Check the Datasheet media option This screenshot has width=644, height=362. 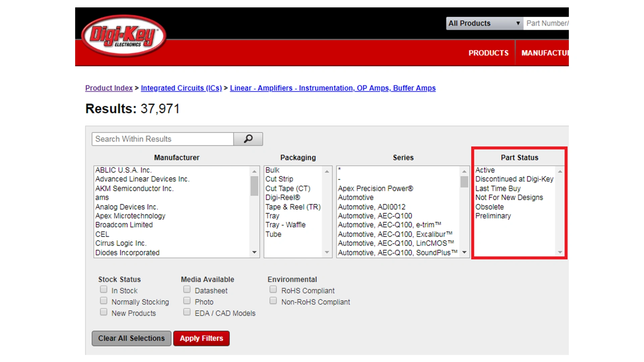(187, 289)
